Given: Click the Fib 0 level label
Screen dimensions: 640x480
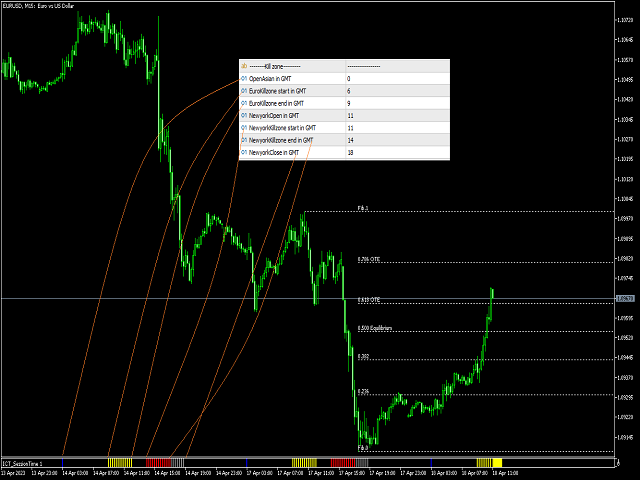Looking at the screenshot, I should coord(363,448).
